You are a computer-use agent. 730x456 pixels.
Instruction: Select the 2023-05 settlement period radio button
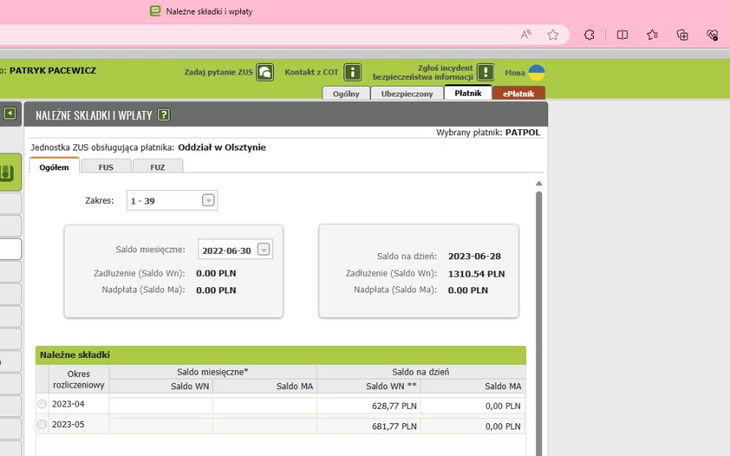42,424
